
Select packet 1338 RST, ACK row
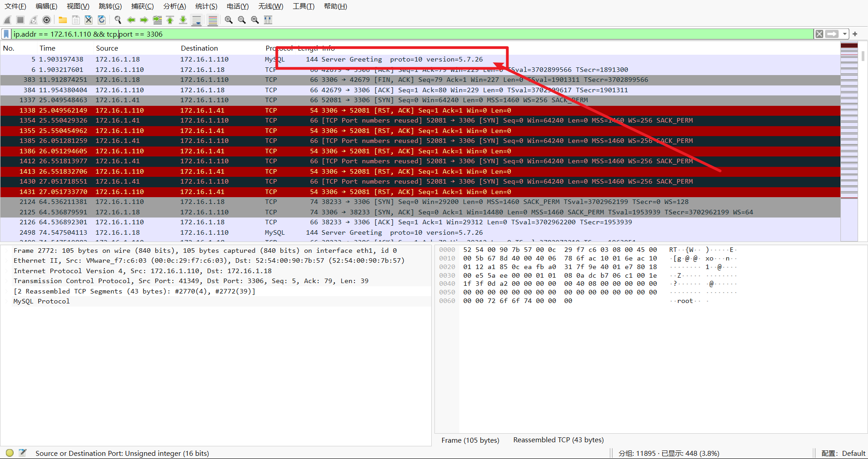pos(420,110)
